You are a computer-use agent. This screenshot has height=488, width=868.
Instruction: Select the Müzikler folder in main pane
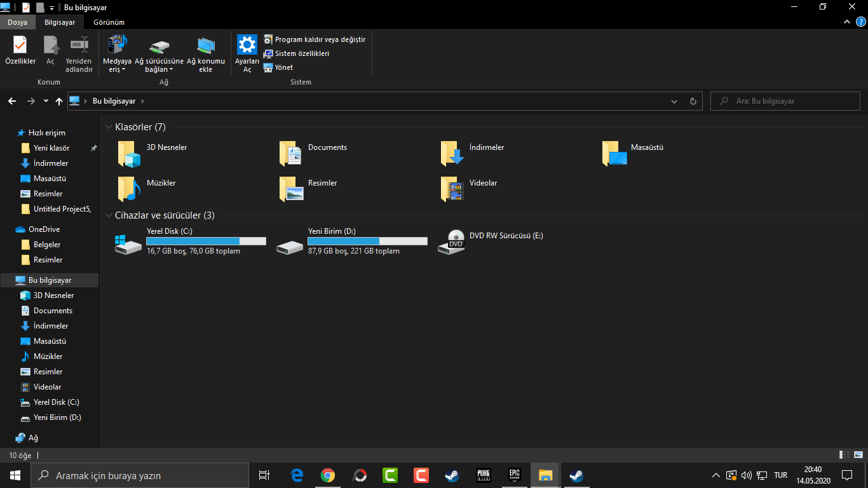tap(147, 189)
